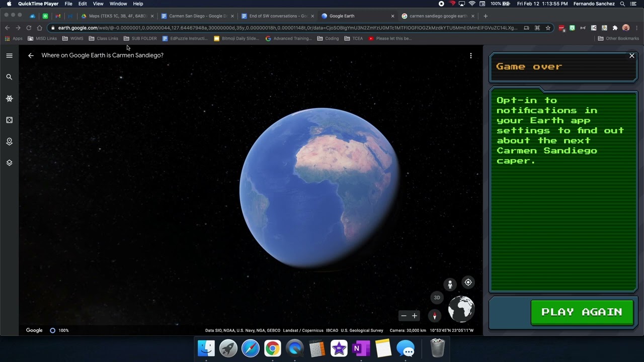Image resolution: width=644 pixels, height=362 pixels.
Task: Open the SUB FOLDER bookmark folder
Action: [140, 39]
